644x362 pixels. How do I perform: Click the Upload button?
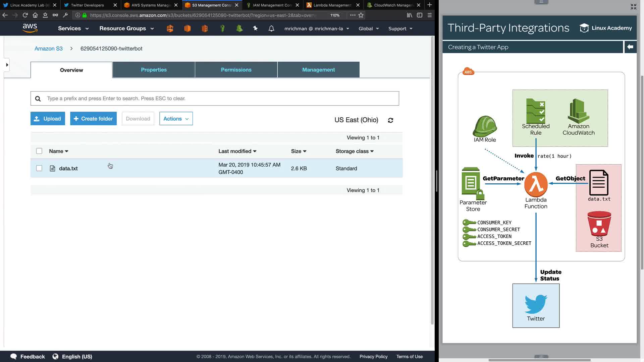[48, 119]
